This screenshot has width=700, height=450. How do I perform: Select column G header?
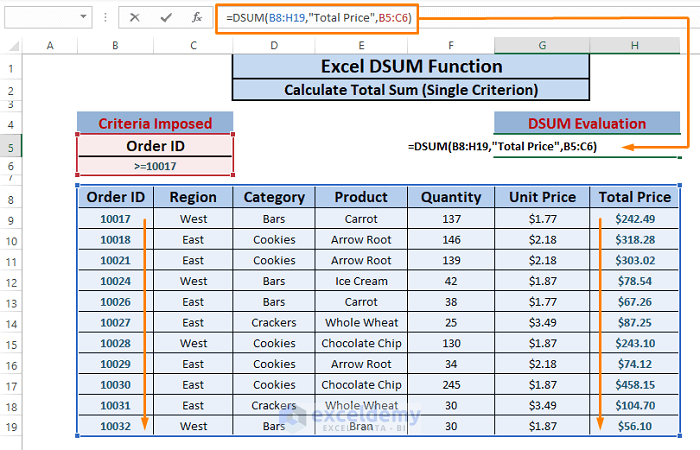(x=541, y=46)
